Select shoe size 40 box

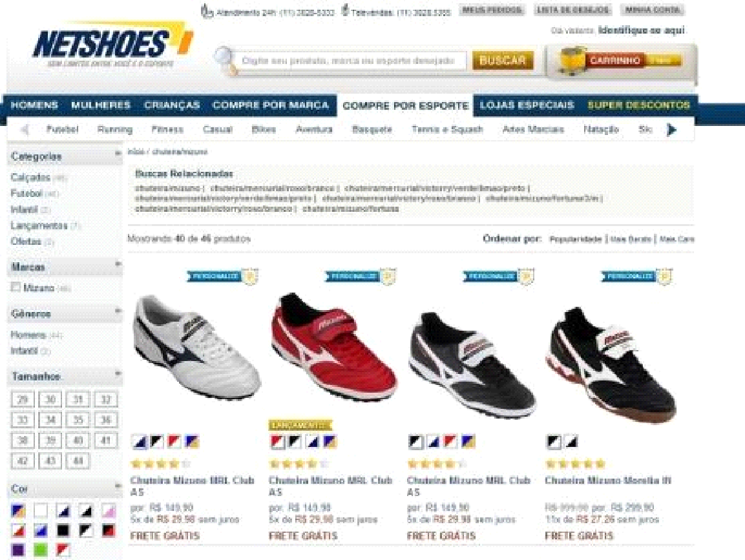(78, 441)
